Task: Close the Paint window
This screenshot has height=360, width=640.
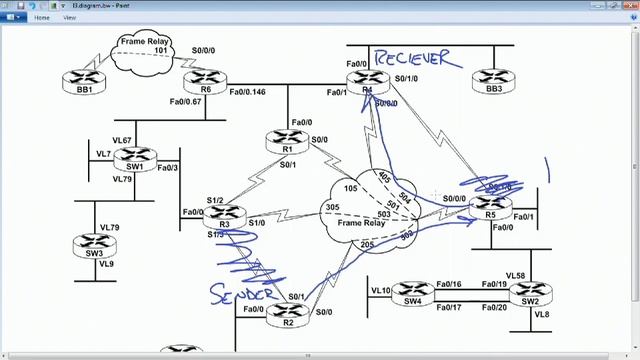Action: pos(631,5)
